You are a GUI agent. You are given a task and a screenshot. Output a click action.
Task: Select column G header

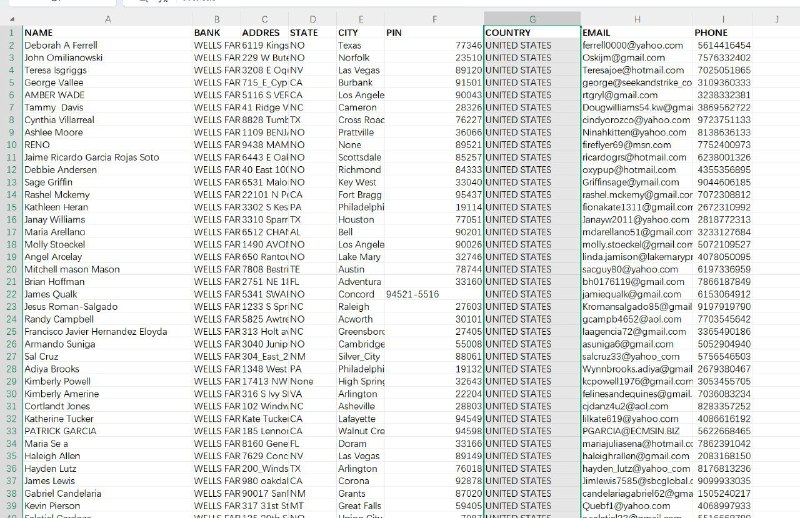click(x=532, y=18)
